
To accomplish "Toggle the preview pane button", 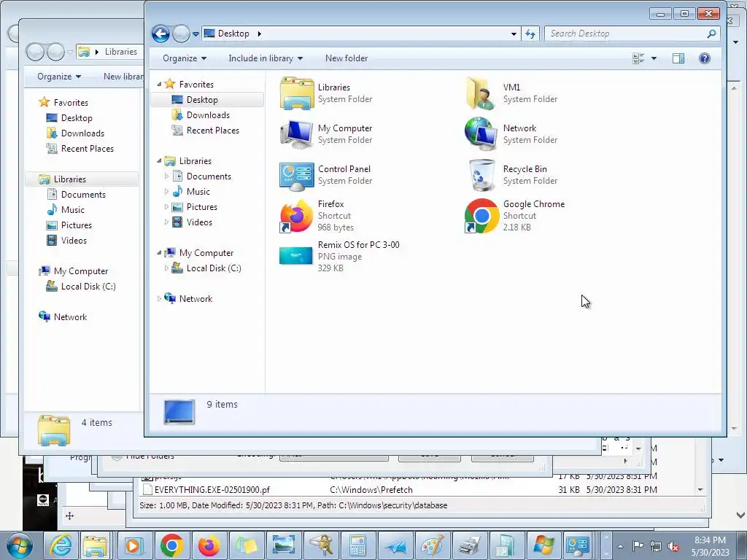I will (678, 58).
